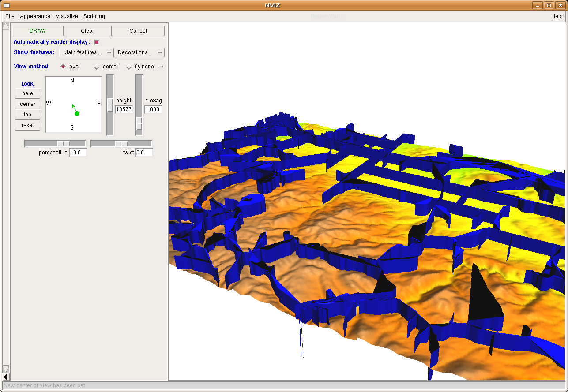Image resolution: width=568 pixels, height=392 pixels.
Task: Toggle automatically render display checkbox
Action: coord(97,42)
